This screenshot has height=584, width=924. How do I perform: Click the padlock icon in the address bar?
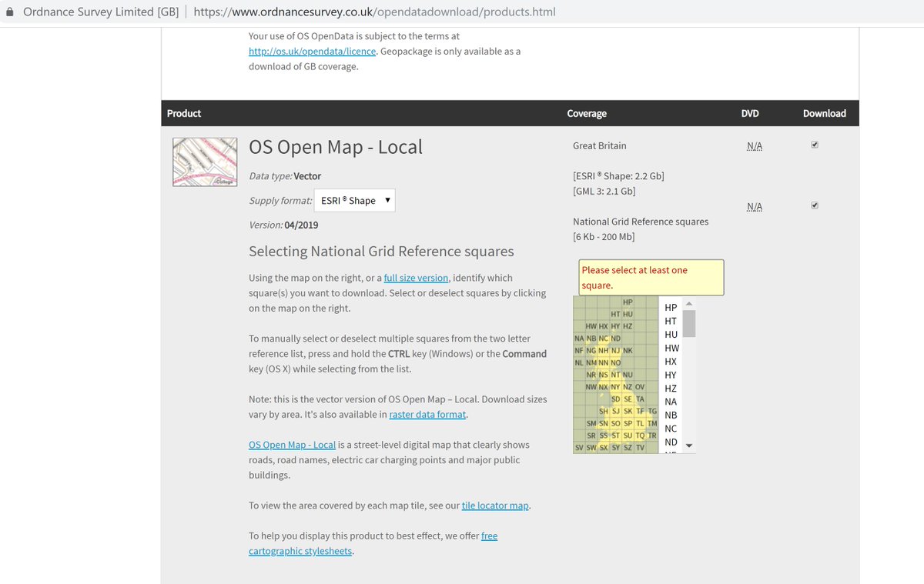(x=9, y=12)
